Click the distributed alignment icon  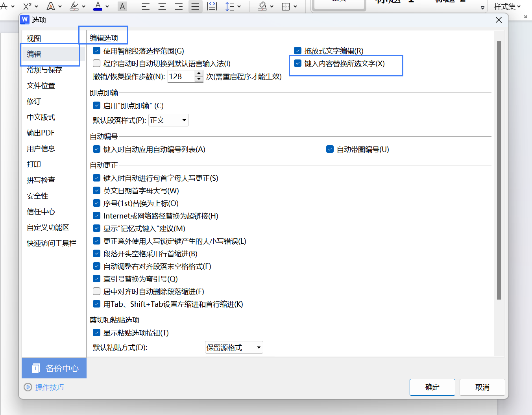click(x=212, y=6)
